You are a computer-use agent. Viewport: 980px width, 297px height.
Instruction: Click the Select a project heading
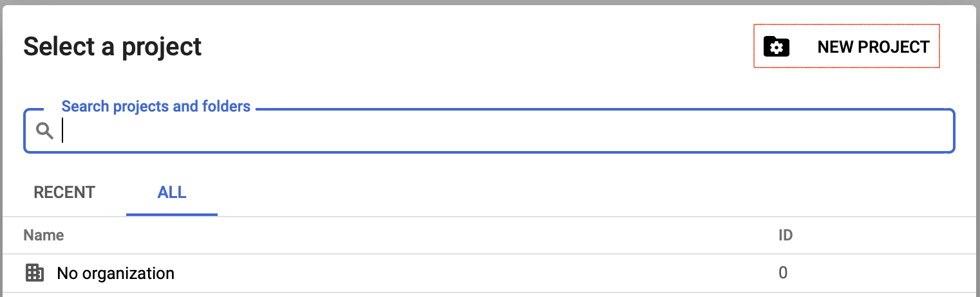pos(113,47)
